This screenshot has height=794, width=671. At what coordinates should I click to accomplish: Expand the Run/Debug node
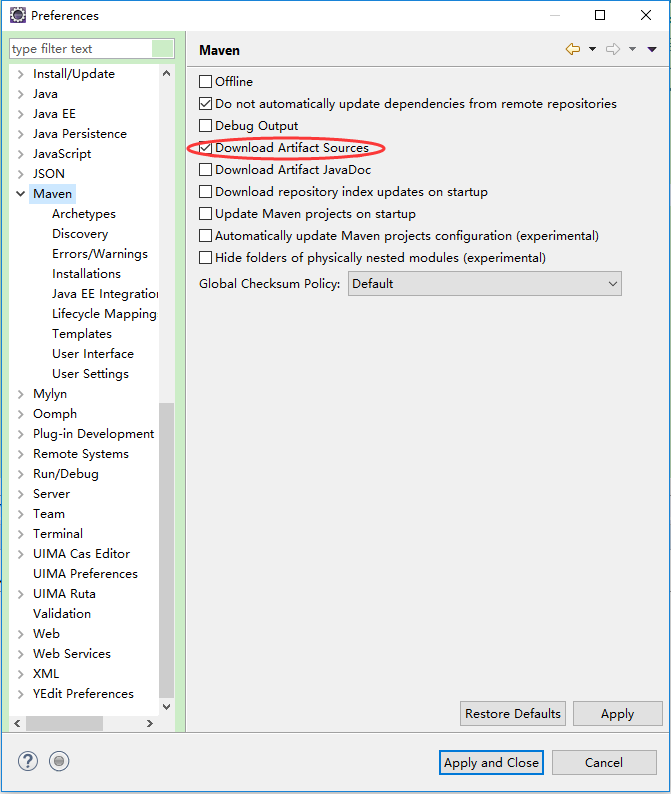coord(20,474)
